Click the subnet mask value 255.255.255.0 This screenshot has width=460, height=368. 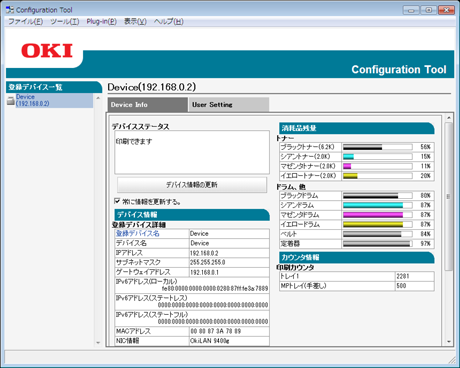(207, 262)
